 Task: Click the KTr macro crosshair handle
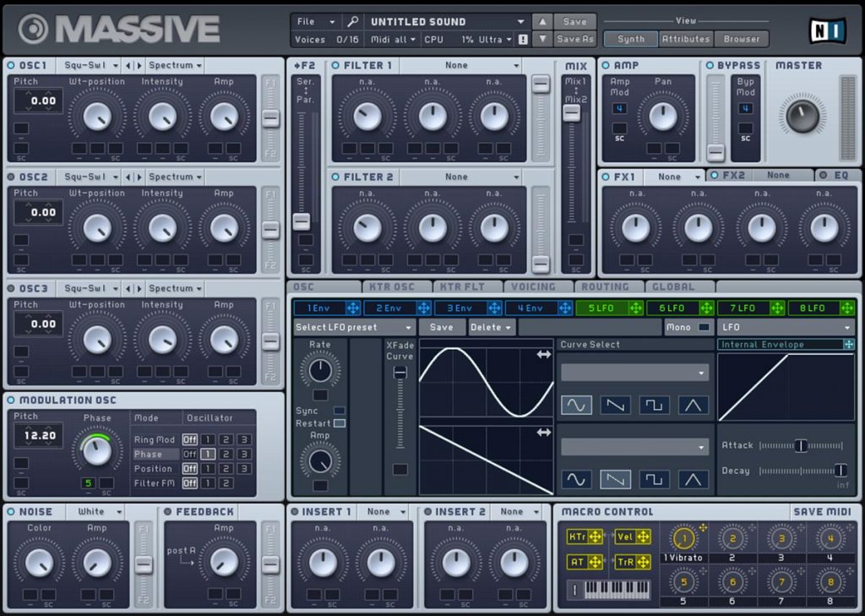(x=596, y=537)
